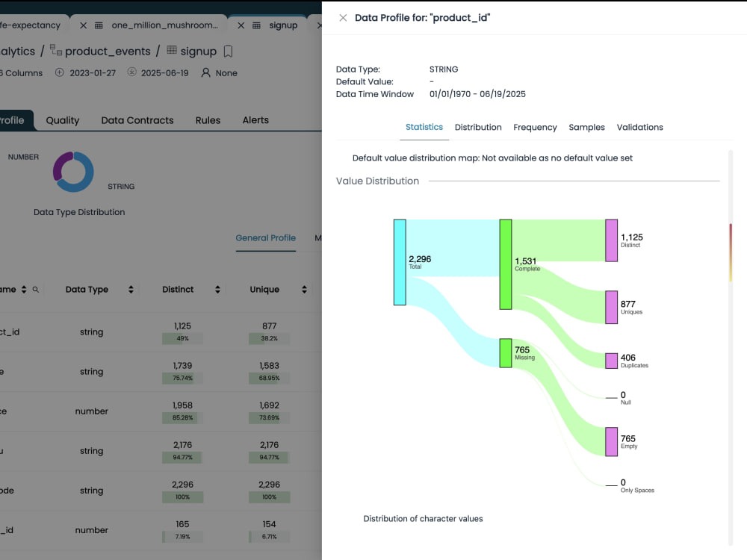Click the data time window date range
Image resolution: width=747 pixels, height=560 pixels.
coord(477,94)
